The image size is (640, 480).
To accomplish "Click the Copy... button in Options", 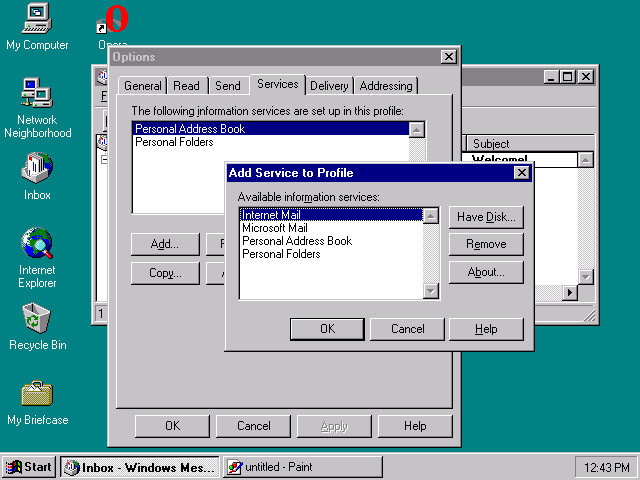I will [165, 273].
